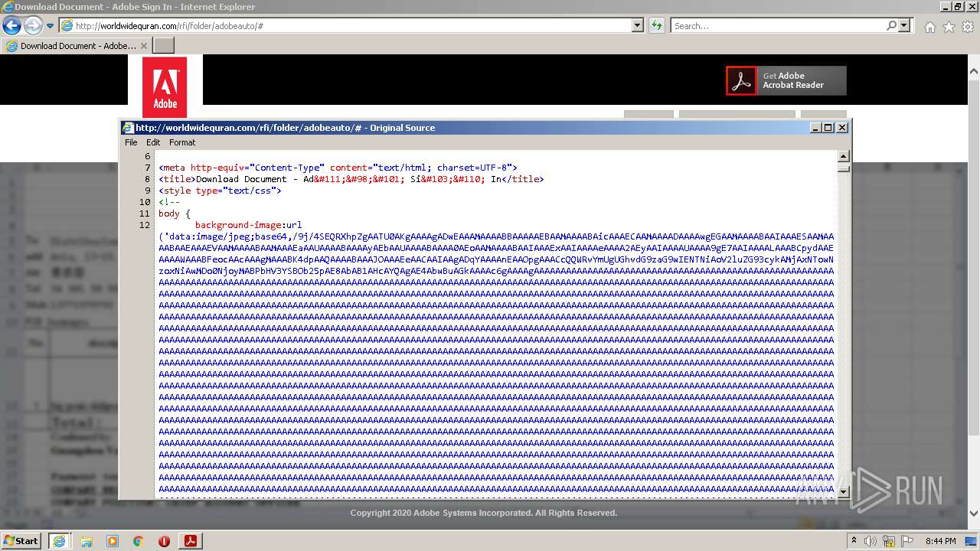Click the comment opener on line 10

(169, 202)
